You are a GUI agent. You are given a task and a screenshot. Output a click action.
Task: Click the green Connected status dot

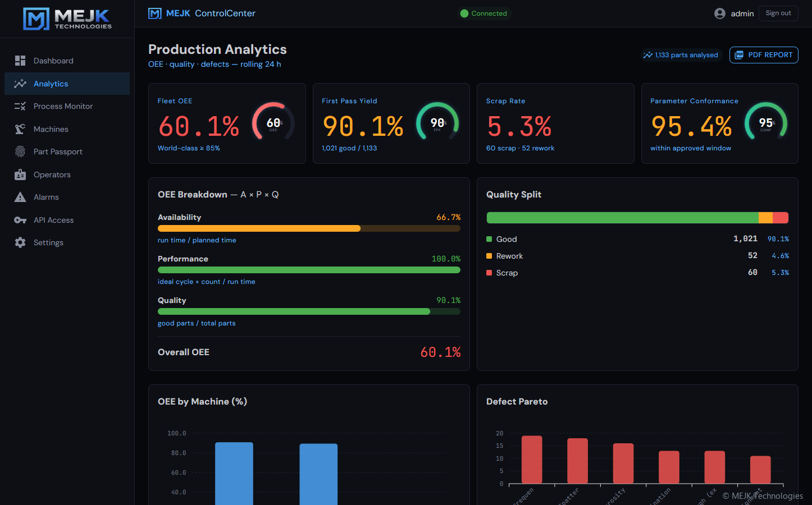click(464, 13)
